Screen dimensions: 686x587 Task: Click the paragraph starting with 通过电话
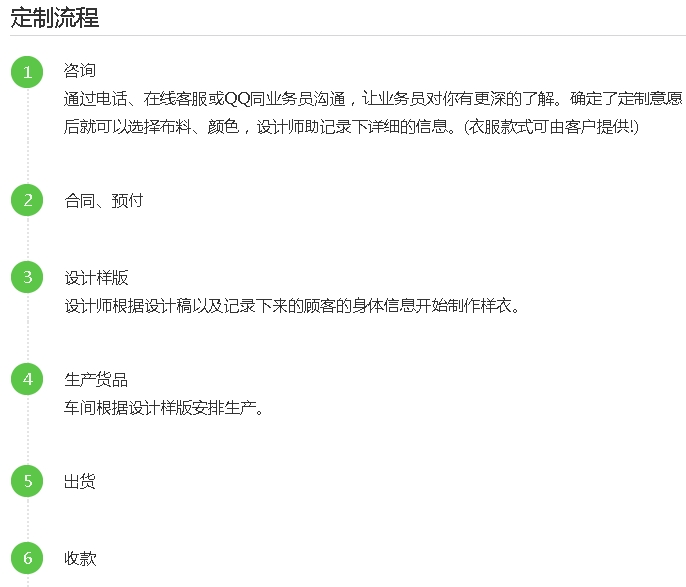pos(373,113)
